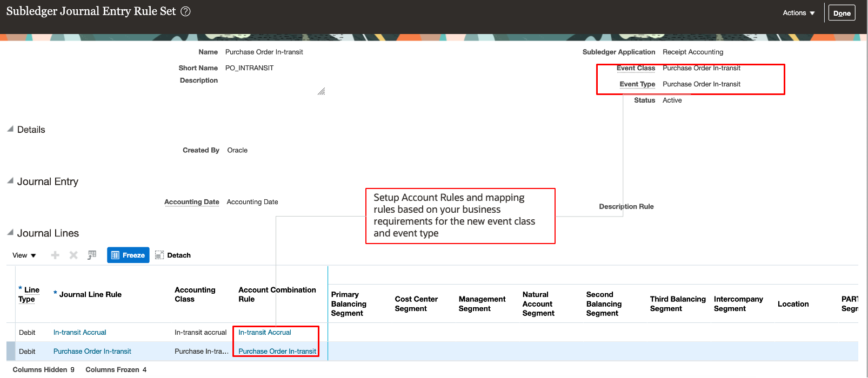
Task: Click the Created By Oracle value
Action: 237,150
